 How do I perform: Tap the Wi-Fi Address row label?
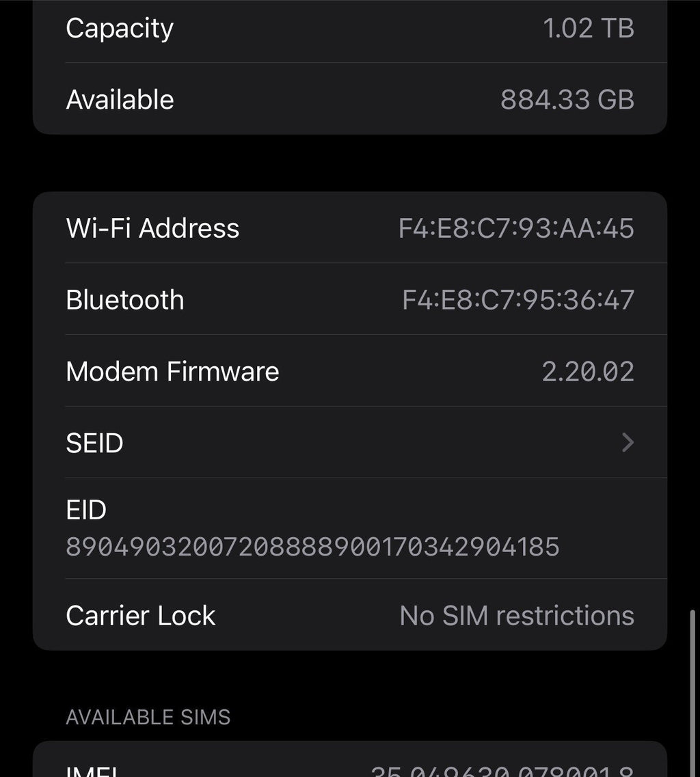(x=152, y=228)
